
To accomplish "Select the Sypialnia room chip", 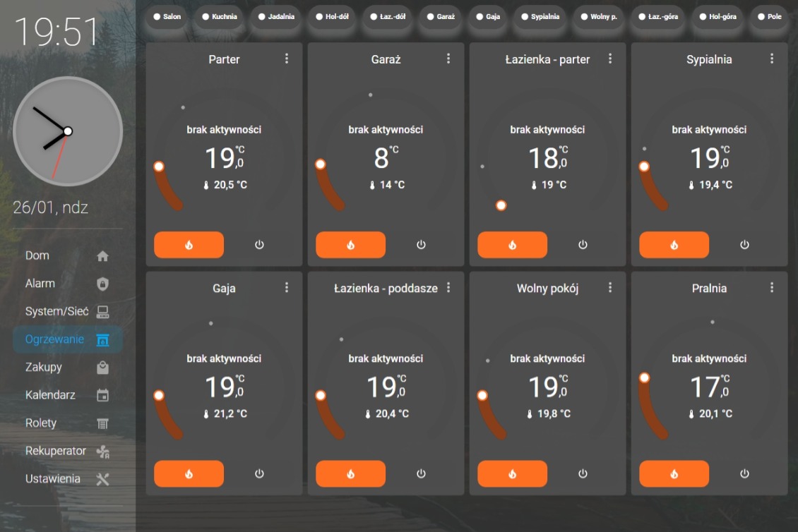I will 540,17.
